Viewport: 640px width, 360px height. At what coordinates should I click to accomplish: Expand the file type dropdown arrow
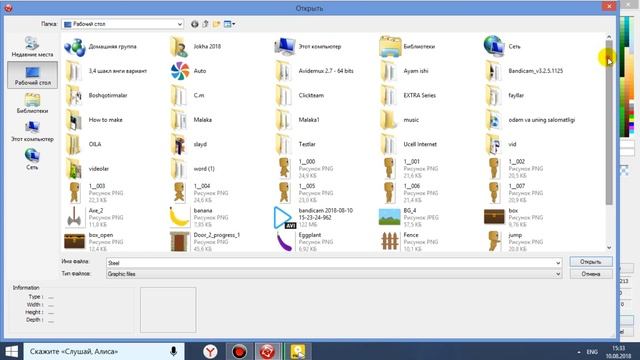pyautogui.click(x=558, y=274)
